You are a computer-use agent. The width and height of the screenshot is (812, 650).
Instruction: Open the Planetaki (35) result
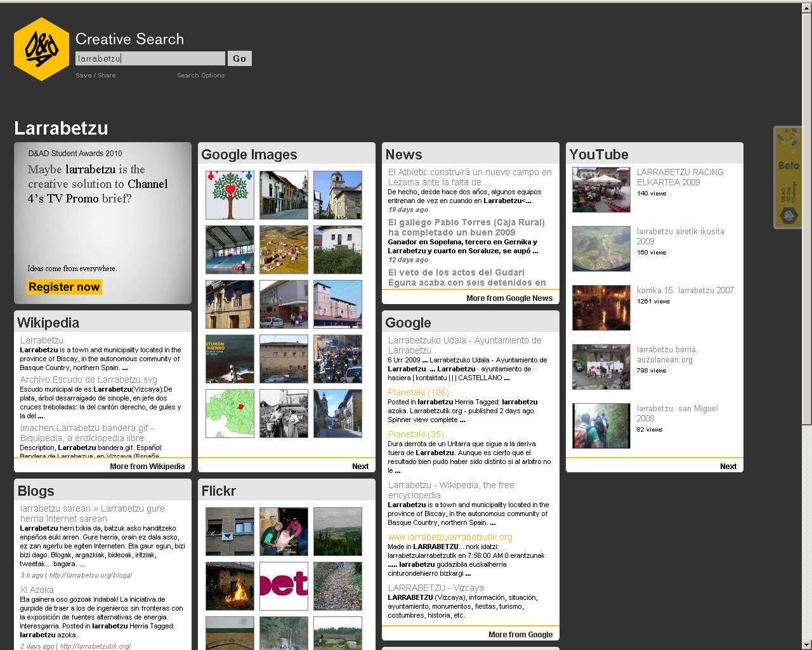click(x=416, y=434)
